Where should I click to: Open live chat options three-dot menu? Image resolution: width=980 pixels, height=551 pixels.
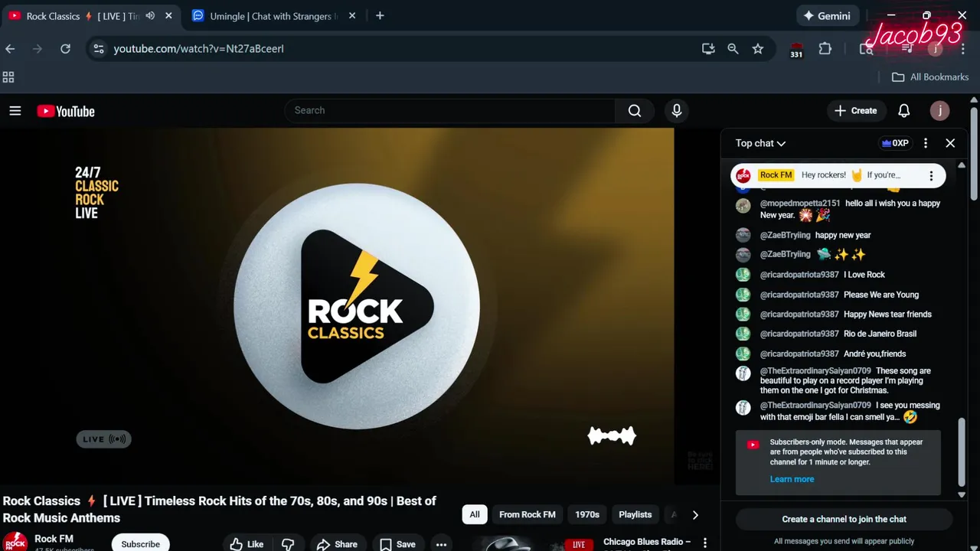pyautogui.click(x=926, y=143)
